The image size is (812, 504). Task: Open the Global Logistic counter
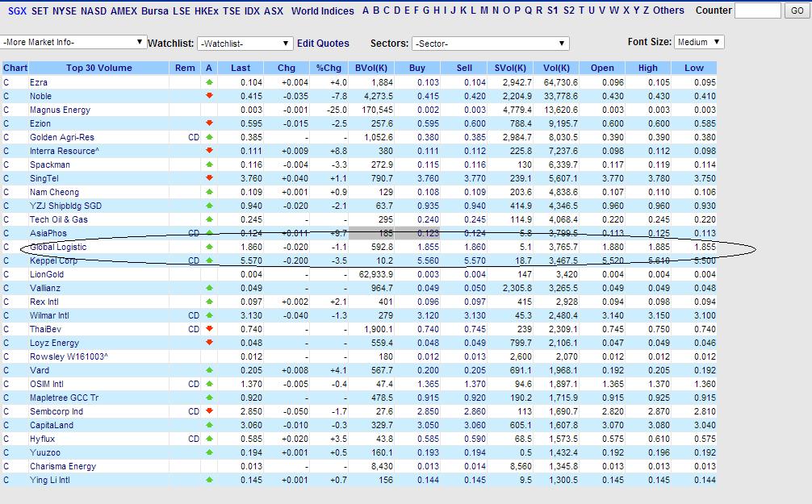[58, 247]
